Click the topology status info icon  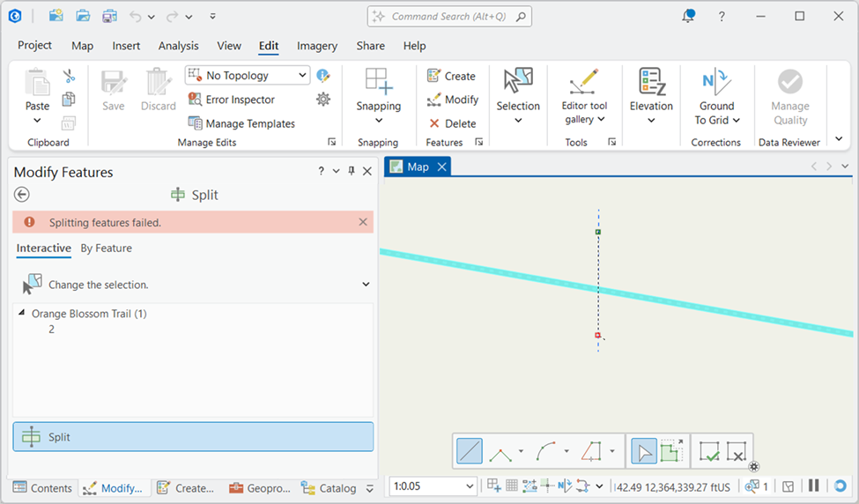click(323, 76)
